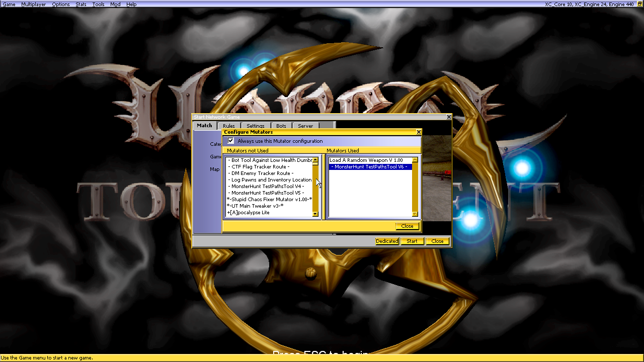Viewport: 644px width, 362px height.
Task: Open the Options menu
Action: (61, 4)
